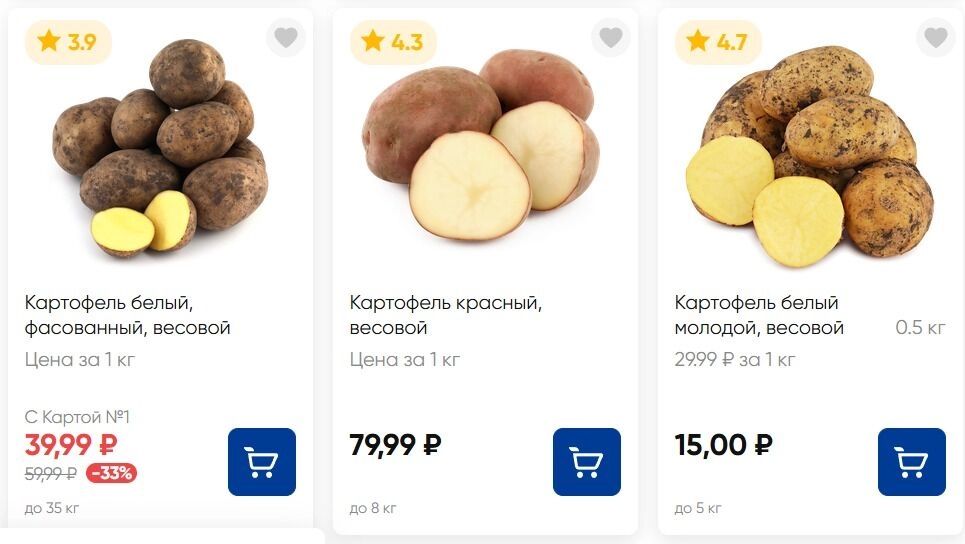965x544 pixels.
Task: Favorite the packaged white potatoes
Action: click(286, 38)
